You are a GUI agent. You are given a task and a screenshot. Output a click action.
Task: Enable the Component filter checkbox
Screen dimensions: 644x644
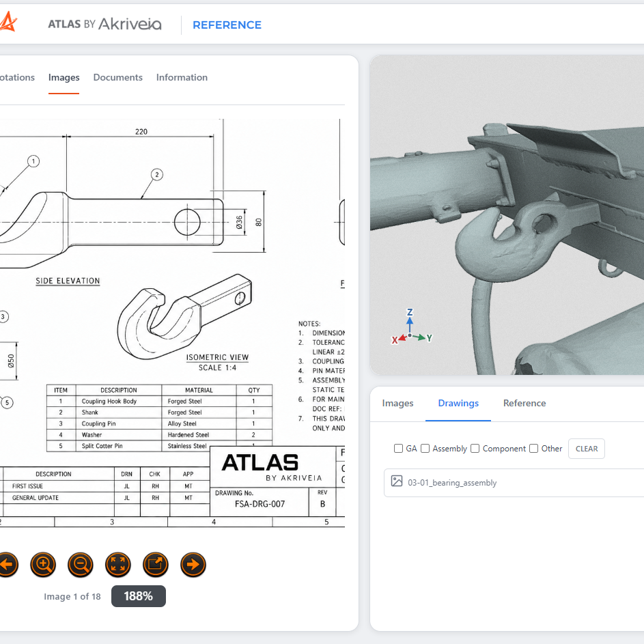[x=475, y=449]
